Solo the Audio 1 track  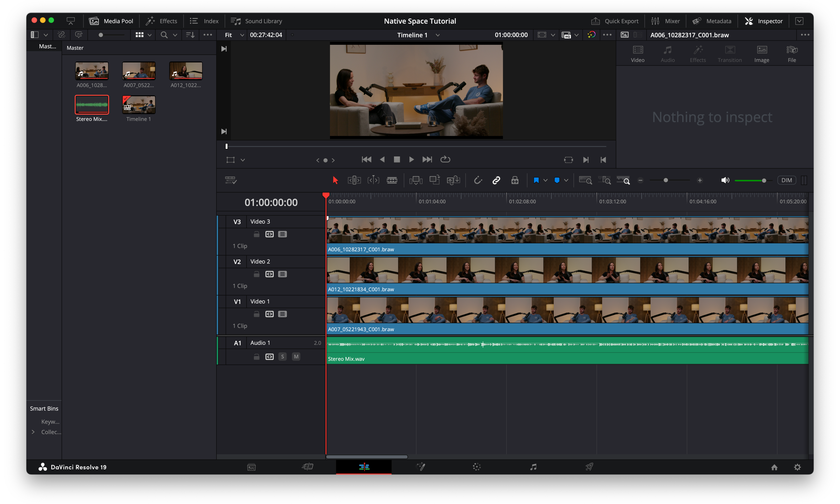pos(283,356)
